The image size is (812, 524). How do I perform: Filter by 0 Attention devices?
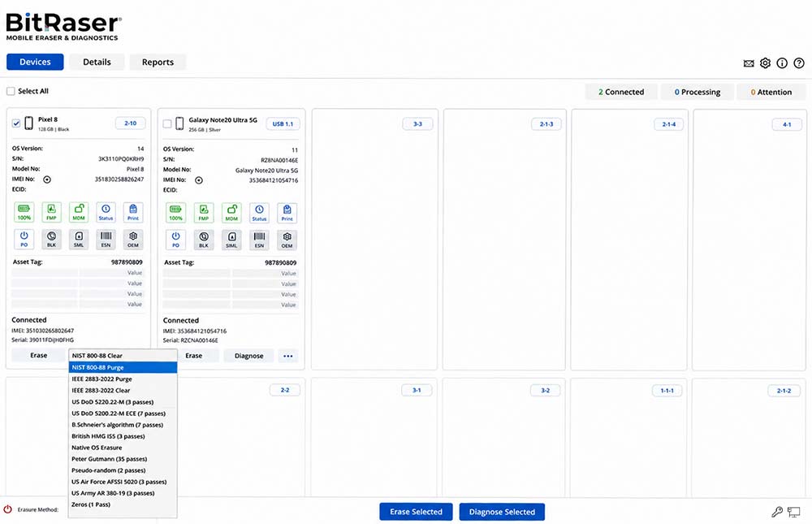[x=771, y=92]
